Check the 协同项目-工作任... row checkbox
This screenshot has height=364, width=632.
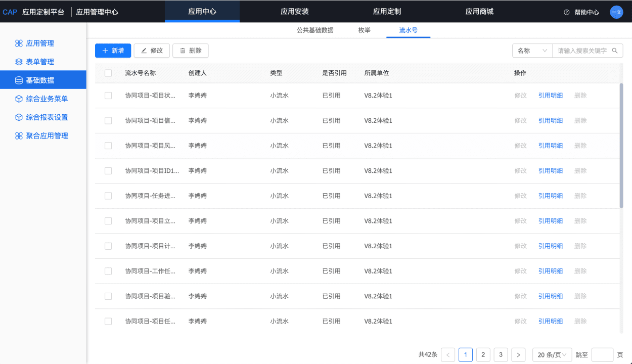pyautogui.click(x=108, y=271)
